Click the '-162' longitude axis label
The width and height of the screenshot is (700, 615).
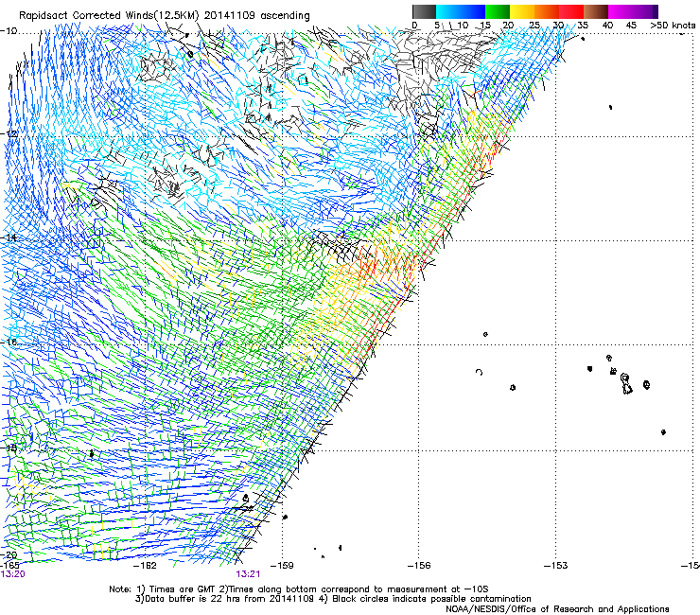pyautogui.click(x=146, y=566)
